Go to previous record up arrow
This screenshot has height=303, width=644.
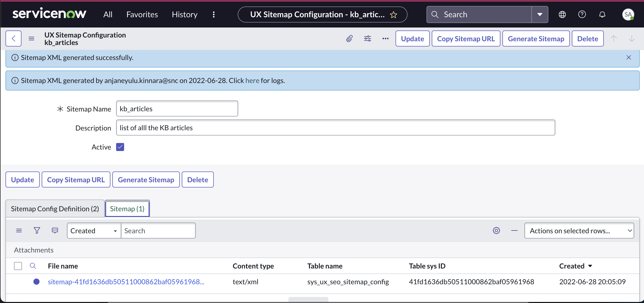tap(614, 38)
